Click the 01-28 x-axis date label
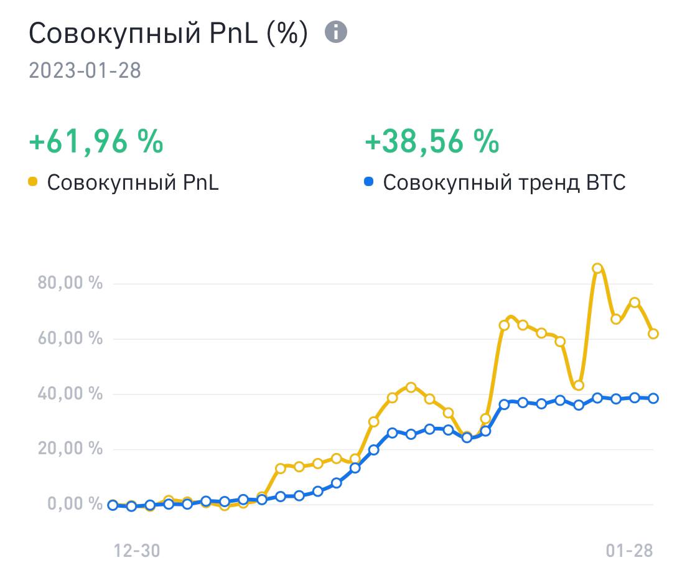Viewport: 700px width, 588px height. click(x=630, y=551)
